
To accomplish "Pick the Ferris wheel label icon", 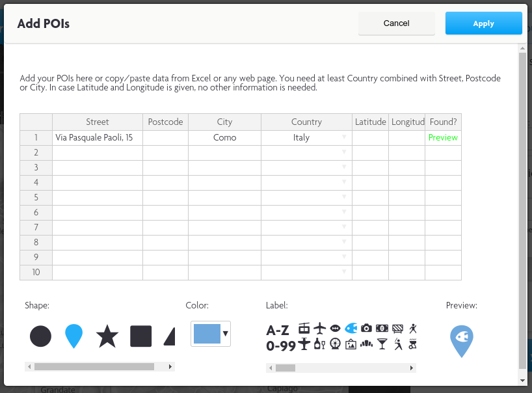I will pos(335,344).
